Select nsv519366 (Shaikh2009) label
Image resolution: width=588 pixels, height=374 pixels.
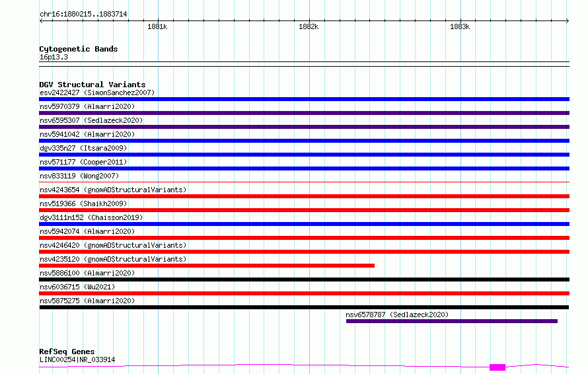[x=83, y=204]
